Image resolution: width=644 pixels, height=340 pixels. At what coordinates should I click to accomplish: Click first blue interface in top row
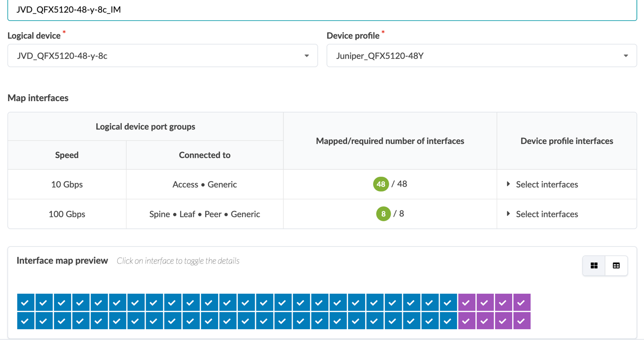tap(25, 303)
